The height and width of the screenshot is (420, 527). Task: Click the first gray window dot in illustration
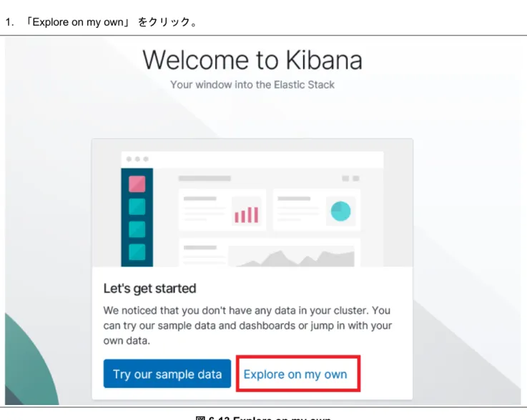tap(129, 159)
